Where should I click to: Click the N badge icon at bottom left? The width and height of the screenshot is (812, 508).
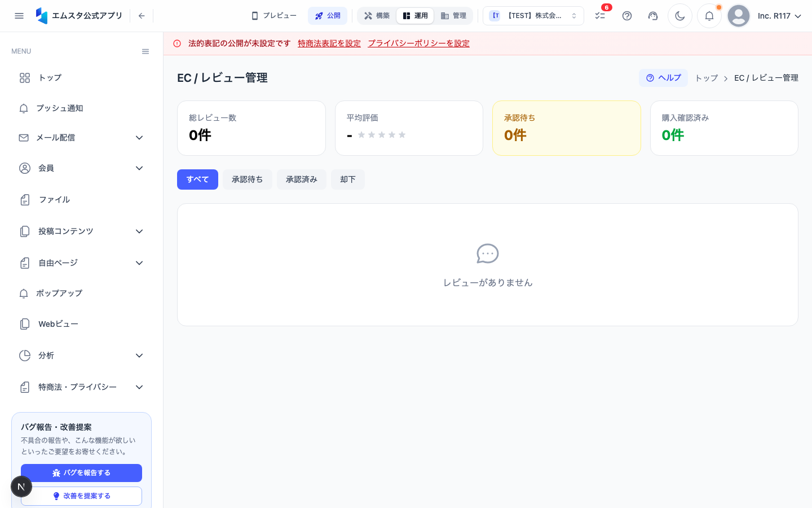click(x=21, y=487)
